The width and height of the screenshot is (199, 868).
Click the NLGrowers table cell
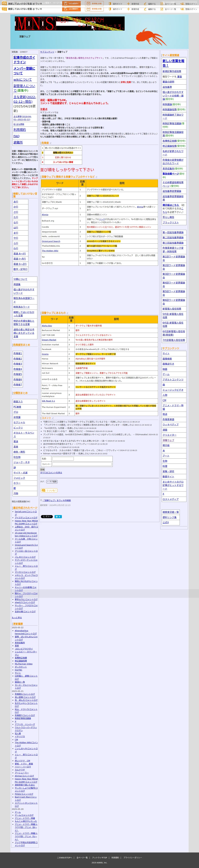tap(54, 368)
